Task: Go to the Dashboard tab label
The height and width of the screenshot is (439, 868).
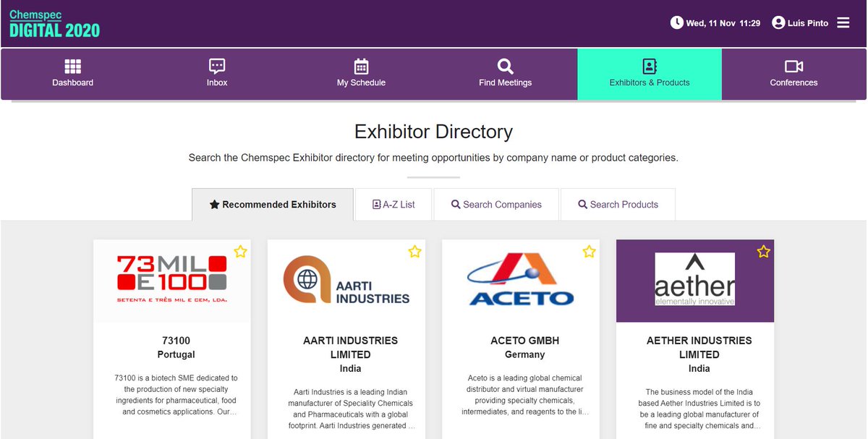Action: pos(73,82)
